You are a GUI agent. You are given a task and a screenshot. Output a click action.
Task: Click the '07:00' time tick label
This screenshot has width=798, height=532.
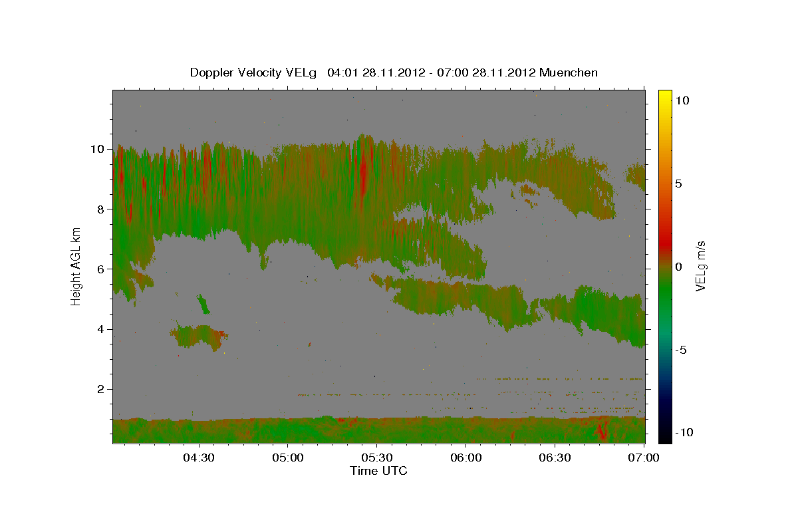[644, 458]
